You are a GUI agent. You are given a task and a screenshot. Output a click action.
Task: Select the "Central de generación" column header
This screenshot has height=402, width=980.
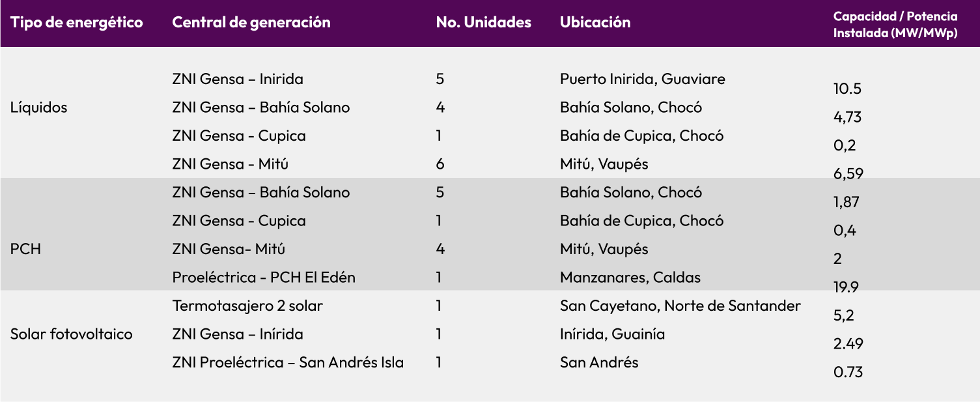click(251, 22)
